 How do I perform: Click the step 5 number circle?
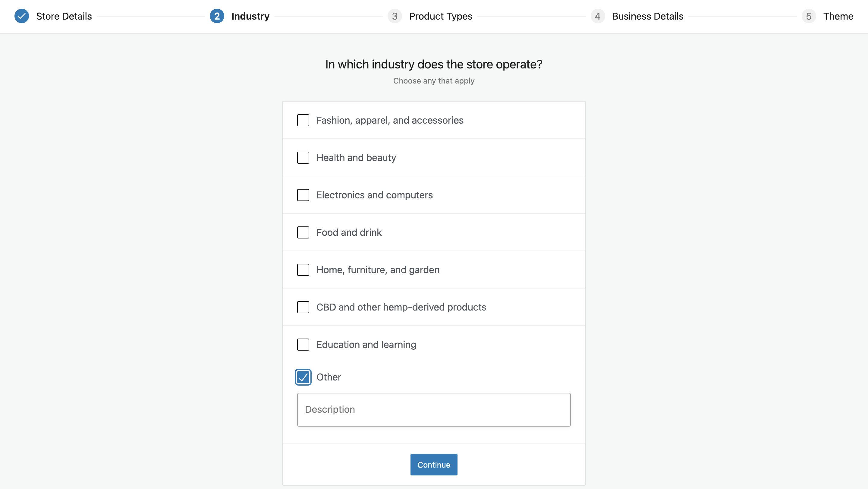click(808, 16)
